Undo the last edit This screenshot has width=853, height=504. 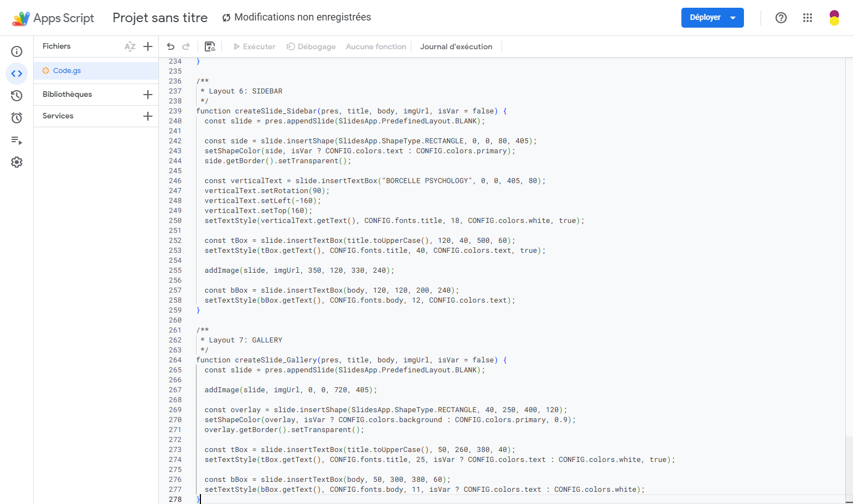pyautogui.click(x=170, y=46)
